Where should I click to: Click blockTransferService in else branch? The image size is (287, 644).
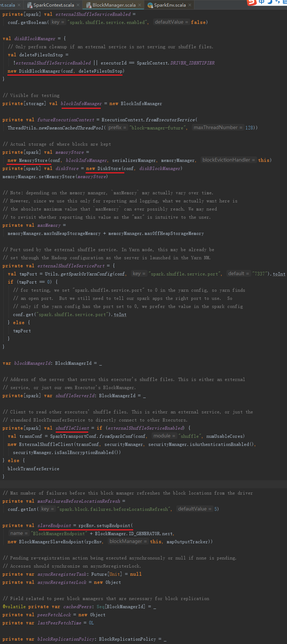point(34,469)
